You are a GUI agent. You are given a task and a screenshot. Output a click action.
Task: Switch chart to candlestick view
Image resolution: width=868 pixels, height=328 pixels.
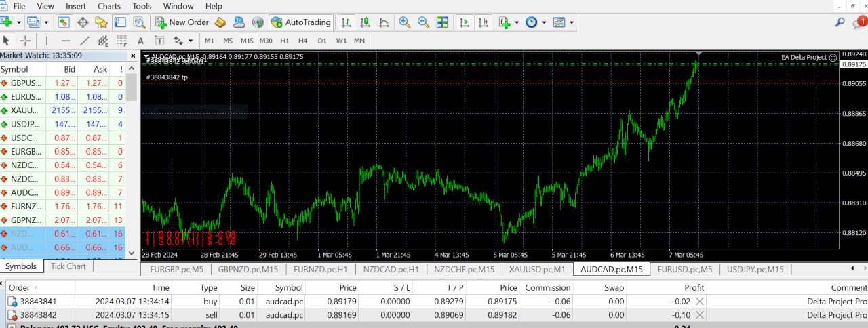366,22
